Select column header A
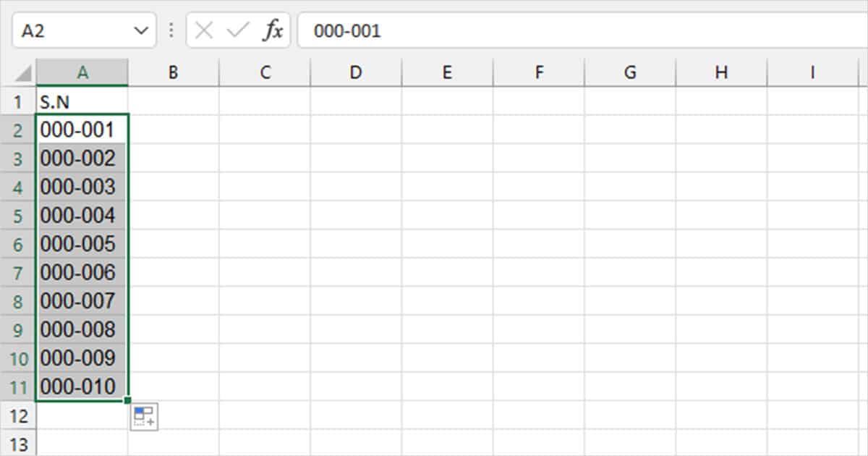 click(82, 72)
